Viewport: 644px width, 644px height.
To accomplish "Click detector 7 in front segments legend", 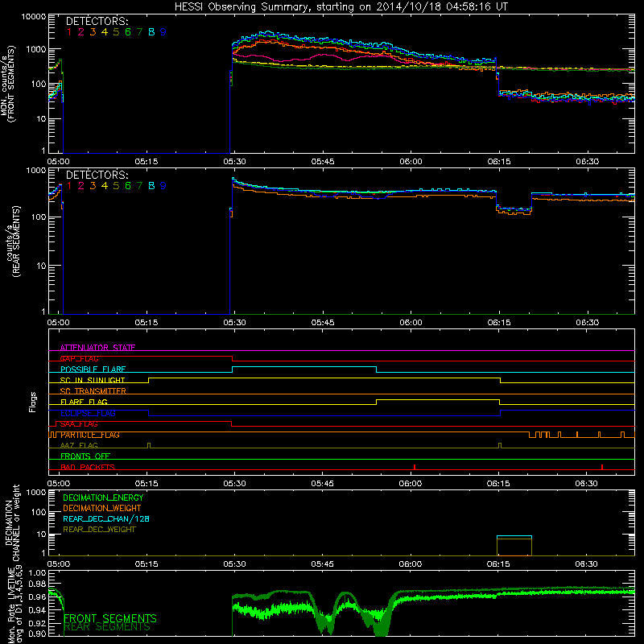I will coord(139,32).
